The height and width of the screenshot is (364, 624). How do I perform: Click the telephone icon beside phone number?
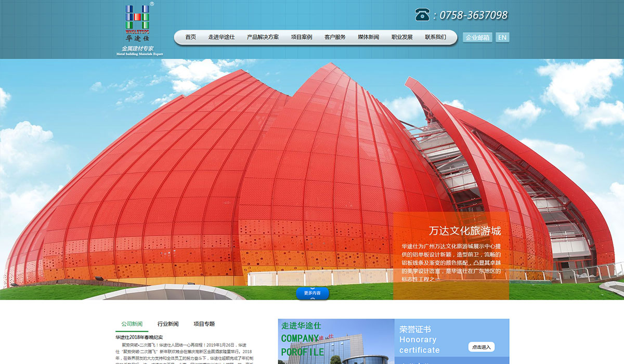click(422, 15)
